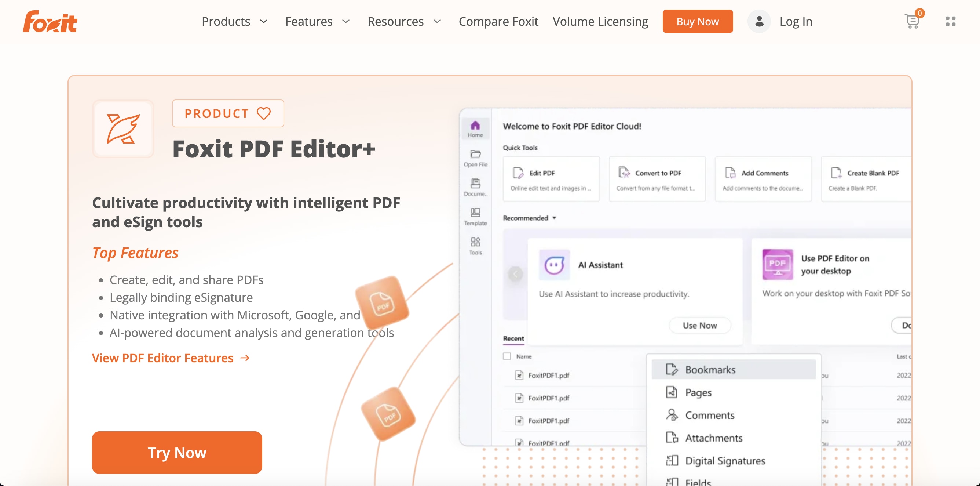Open the shopping cart icon
The image size is (980, 486).
(912, 21)
